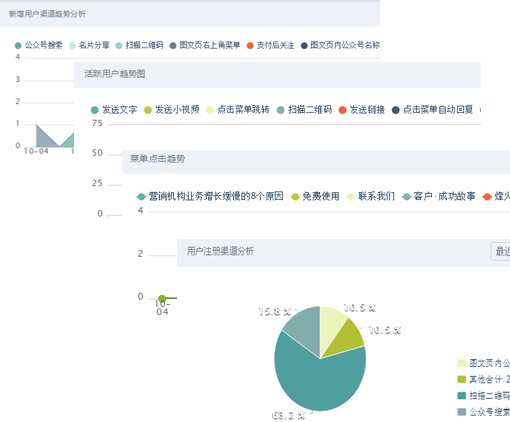Click 发送小视频 legend marker
This screenshot has width=510, height=422.
pos(148,110)
